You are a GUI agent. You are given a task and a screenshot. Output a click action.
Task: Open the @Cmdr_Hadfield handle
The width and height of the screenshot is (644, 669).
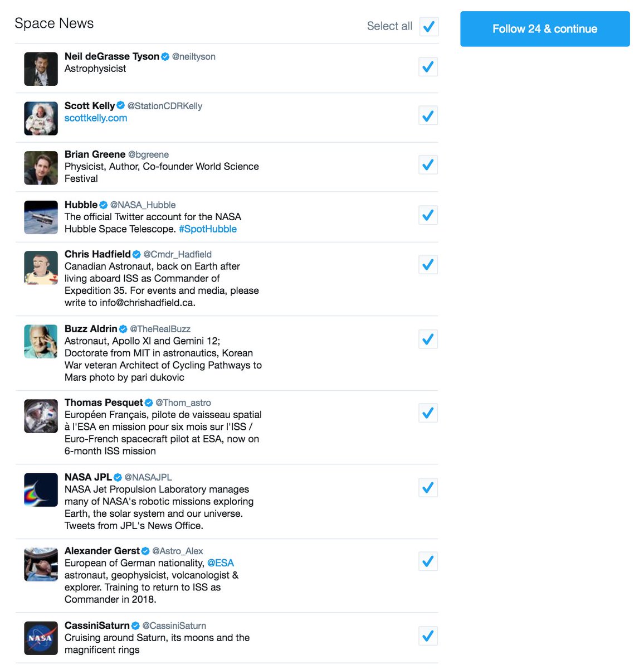click(177, 254)
